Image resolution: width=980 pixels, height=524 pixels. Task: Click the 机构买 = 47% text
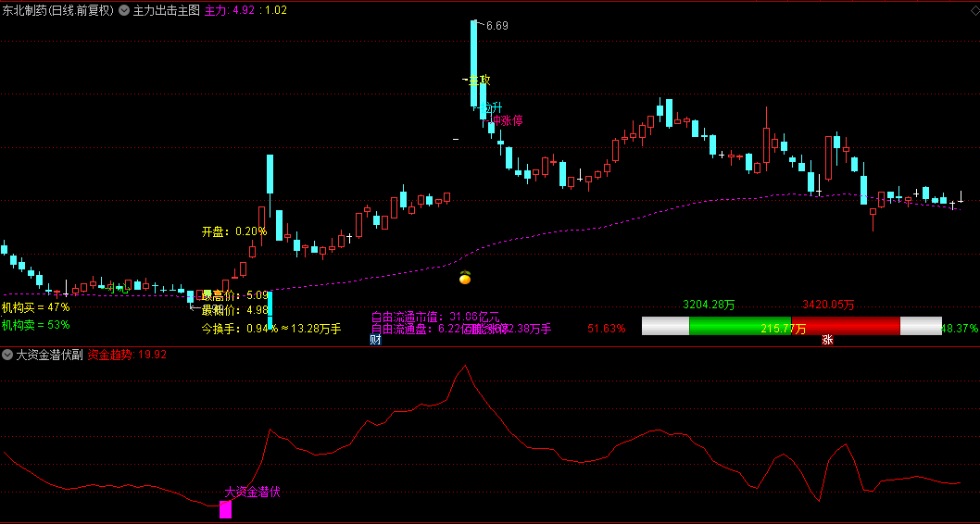35,307
